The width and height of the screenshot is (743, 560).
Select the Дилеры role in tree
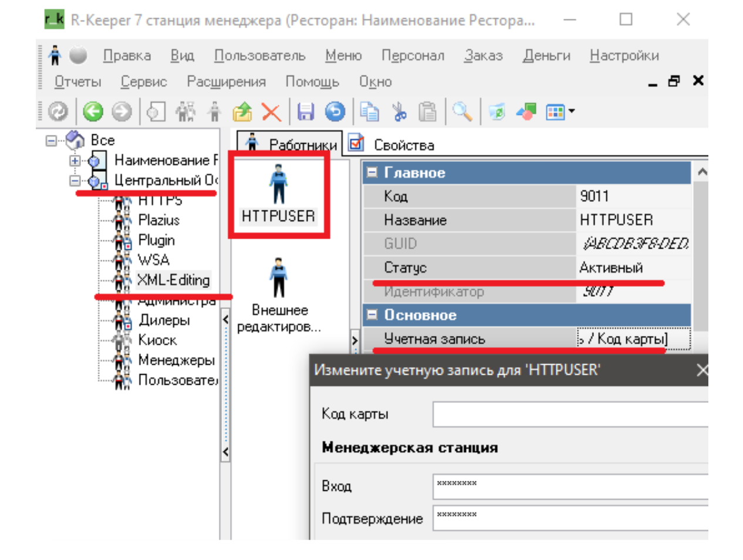tap(164, 320)
